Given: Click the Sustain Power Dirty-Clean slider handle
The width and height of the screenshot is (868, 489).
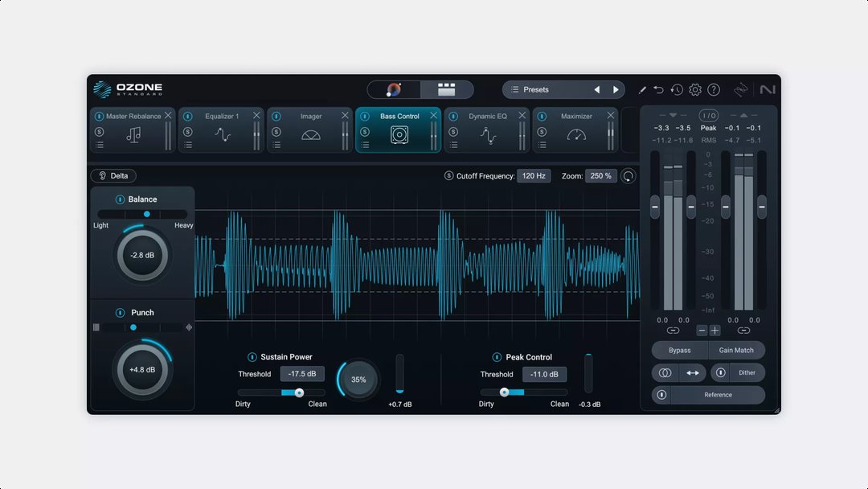Looking at the screenshot, I should pyautogui.click(x=299, y=392).
